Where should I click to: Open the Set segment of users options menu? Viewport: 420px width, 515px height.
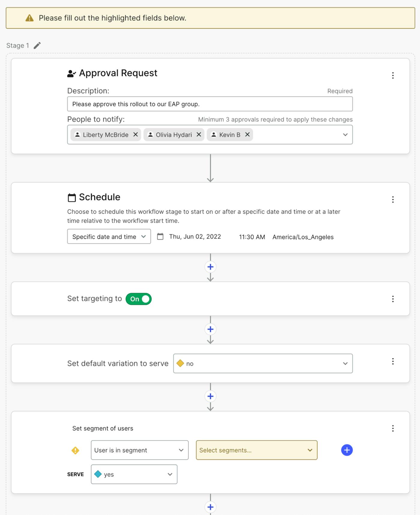coord(393,428)
